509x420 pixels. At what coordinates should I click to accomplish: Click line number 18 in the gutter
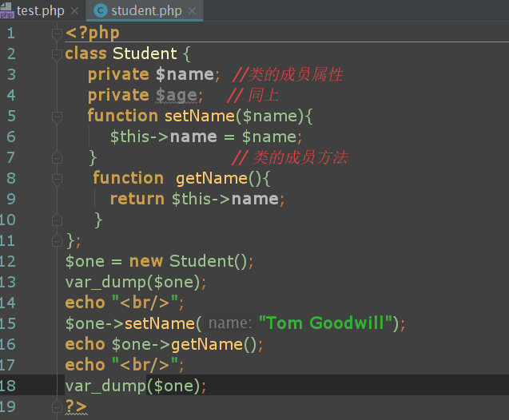(8, 386)
